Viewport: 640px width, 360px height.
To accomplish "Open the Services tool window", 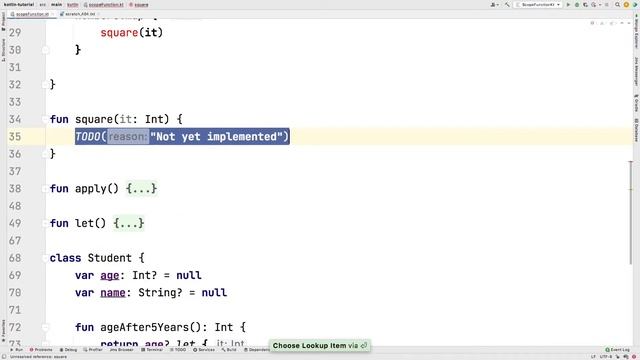I will pyautogui.click(x=204, y=350).
